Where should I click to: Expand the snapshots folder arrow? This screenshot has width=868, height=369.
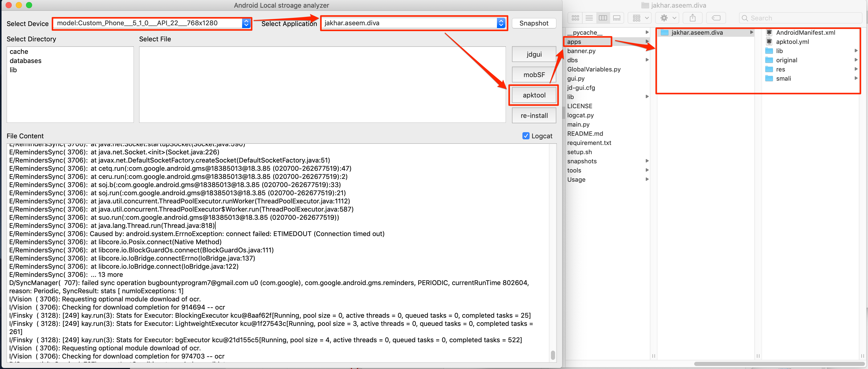coord(647,161)
